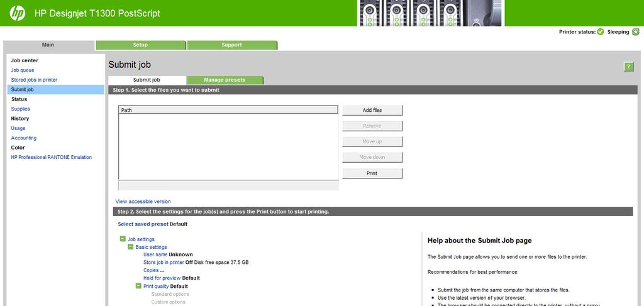
Task: Open the Setup tab
Action: click(x=140, y=45)
